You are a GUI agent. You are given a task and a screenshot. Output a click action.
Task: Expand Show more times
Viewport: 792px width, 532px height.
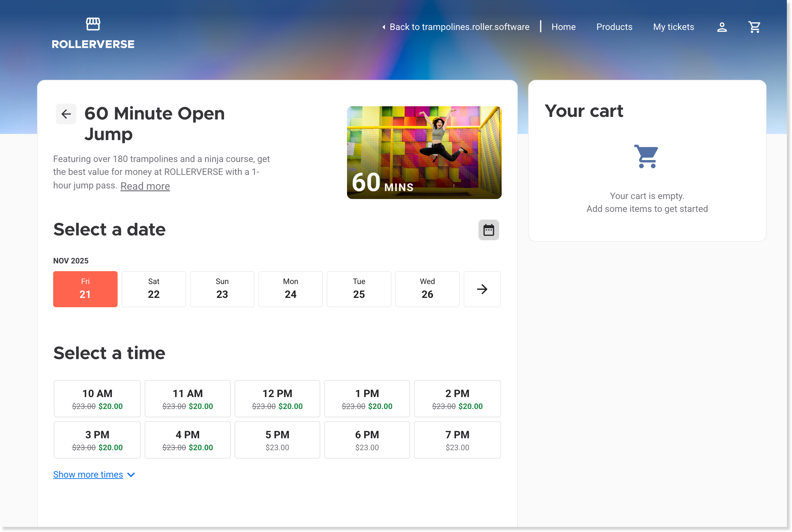tap(88, 474)
